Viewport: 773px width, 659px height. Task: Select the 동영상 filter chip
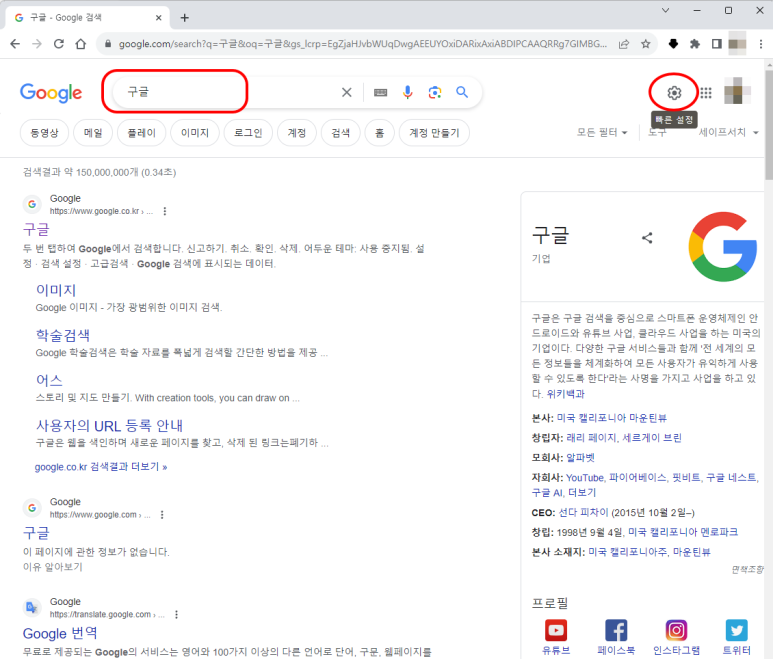pos(44,133)
